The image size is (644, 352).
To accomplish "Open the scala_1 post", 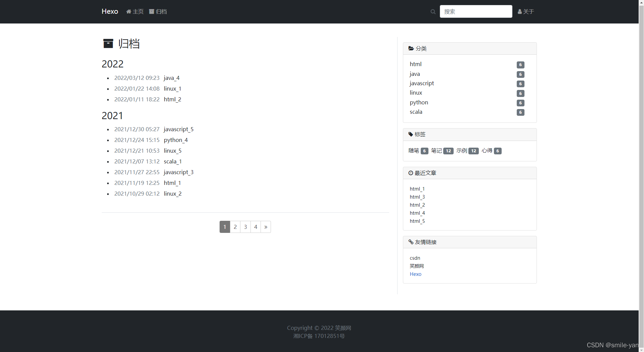I will pos(173,161).
